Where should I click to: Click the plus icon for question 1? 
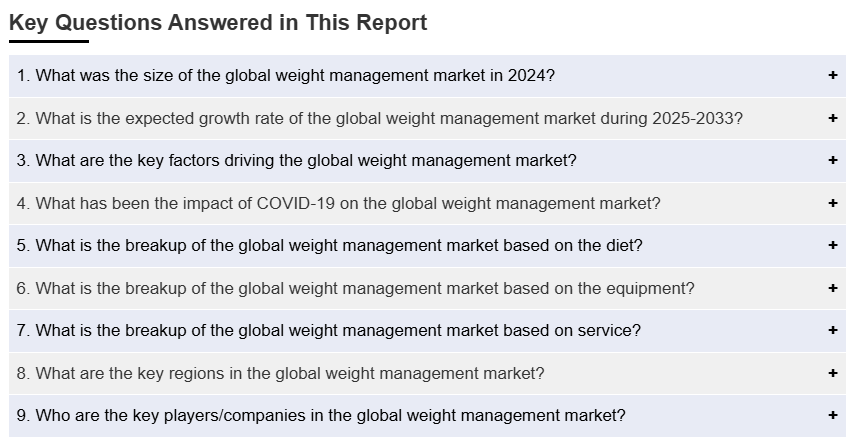pos(832,76)
